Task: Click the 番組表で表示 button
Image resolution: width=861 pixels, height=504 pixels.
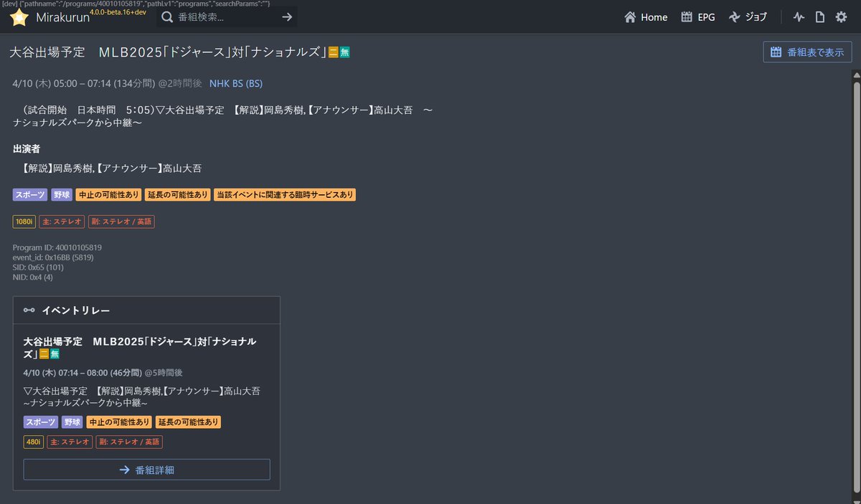Action: point(807,52)
